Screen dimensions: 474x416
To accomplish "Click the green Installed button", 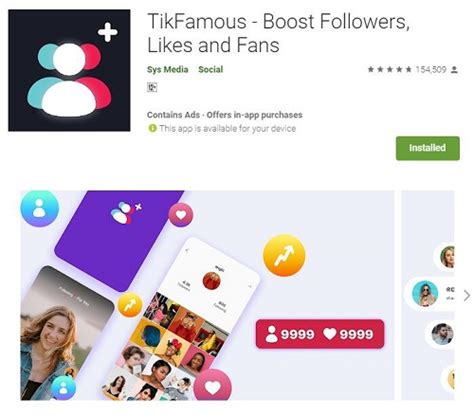I will (428, 148).
